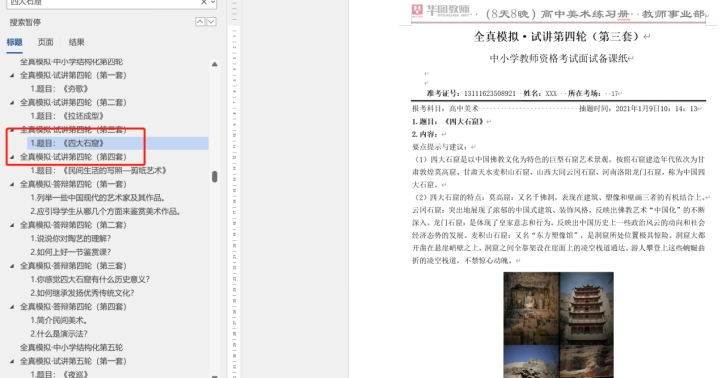Jump to heading 1.题目：《拉坯成型》

pos(67,116)
